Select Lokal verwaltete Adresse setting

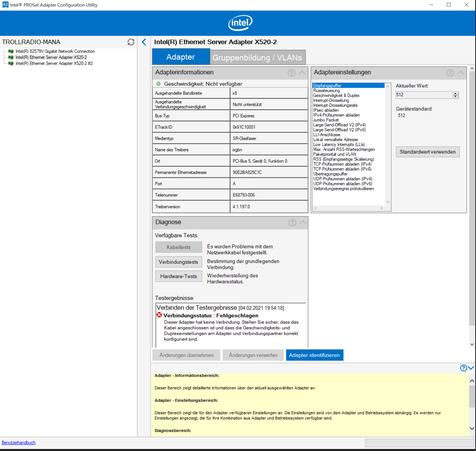click(x=336, y=140)
